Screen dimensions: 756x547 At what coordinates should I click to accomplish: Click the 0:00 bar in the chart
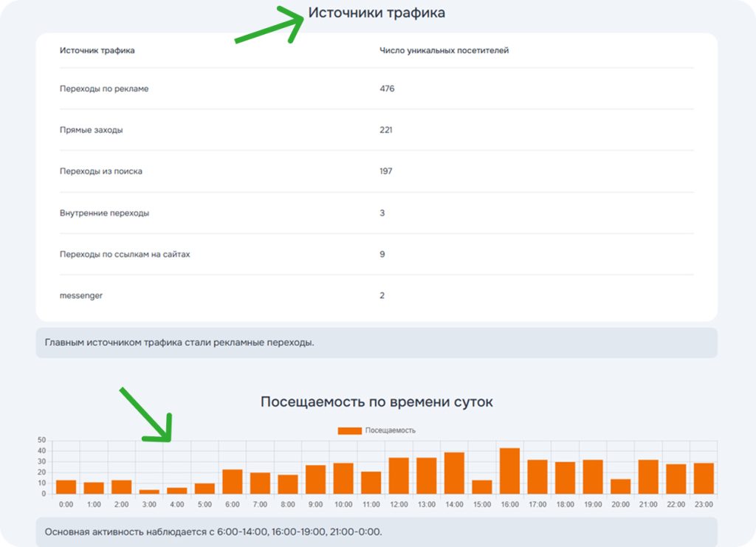click(66, 487)
